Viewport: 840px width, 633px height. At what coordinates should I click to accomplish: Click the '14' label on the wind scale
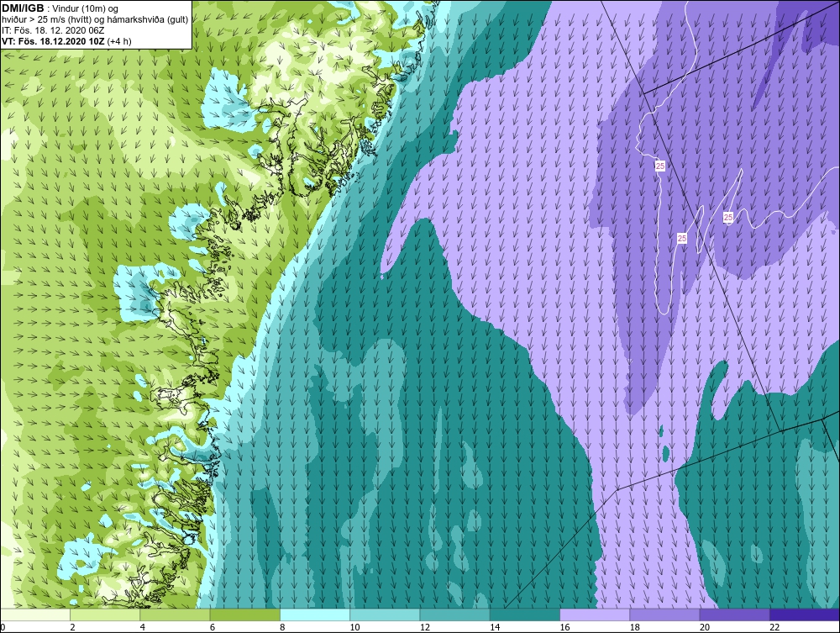[x=495, y=628]
